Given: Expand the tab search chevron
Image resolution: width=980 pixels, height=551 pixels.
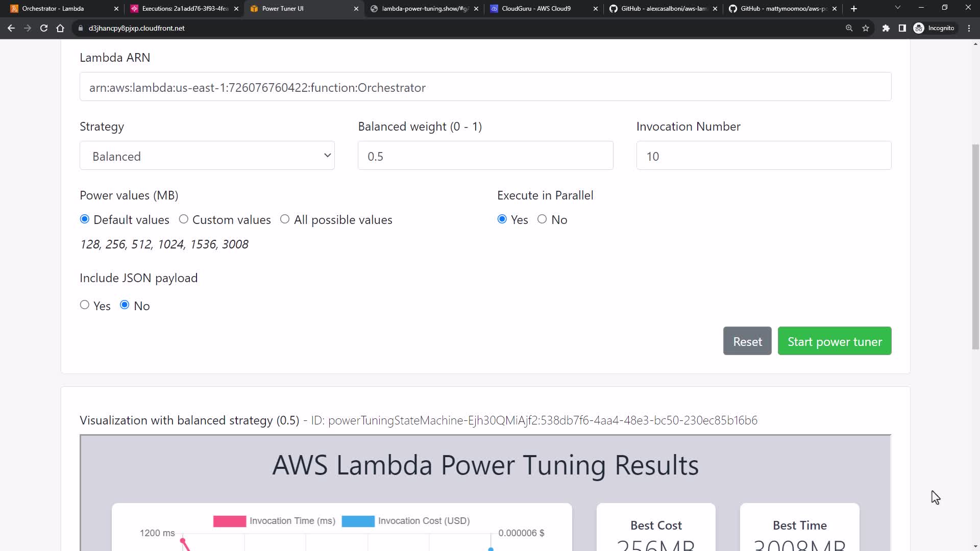Looking at the screenshot, I should coord(898,8).
